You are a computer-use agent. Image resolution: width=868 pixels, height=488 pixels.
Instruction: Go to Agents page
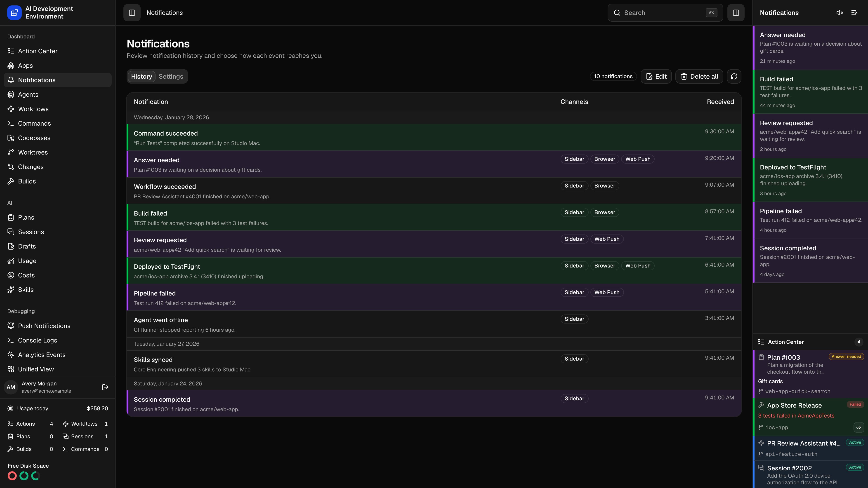coord(58,95)
